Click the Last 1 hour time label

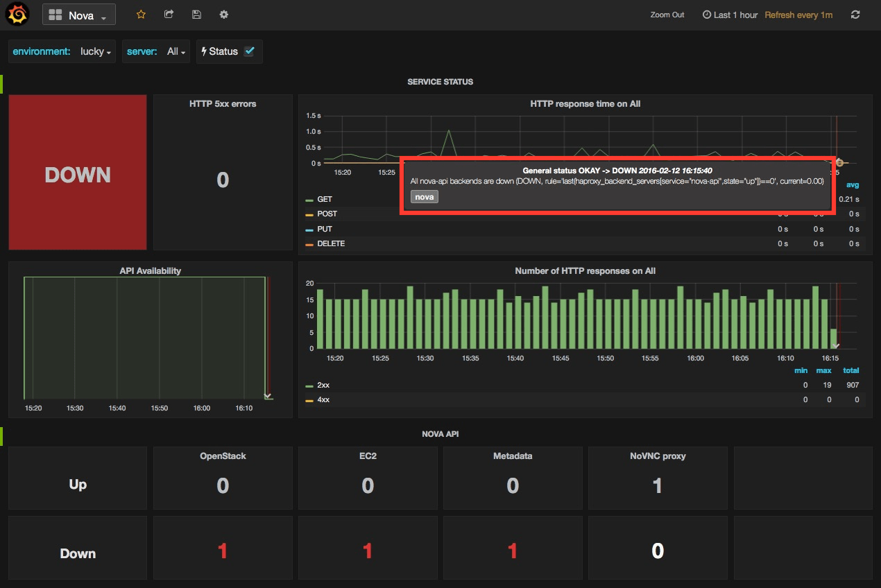pos(735,15)
